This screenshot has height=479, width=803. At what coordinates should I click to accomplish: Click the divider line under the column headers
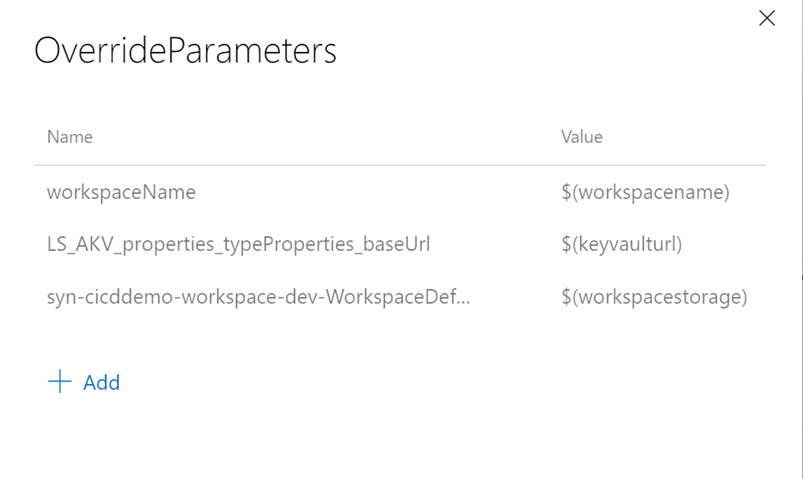[400, 165]
